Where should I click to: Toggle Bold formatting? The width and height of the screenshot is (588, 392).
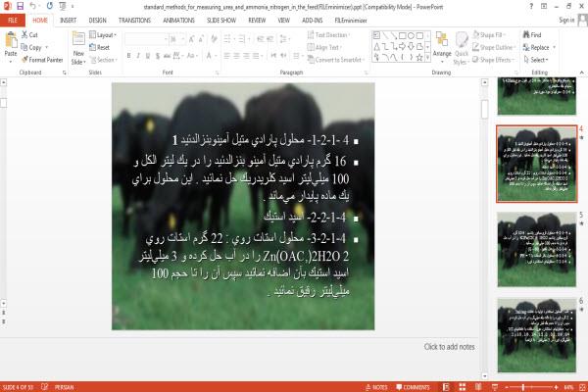pos(128,56)
